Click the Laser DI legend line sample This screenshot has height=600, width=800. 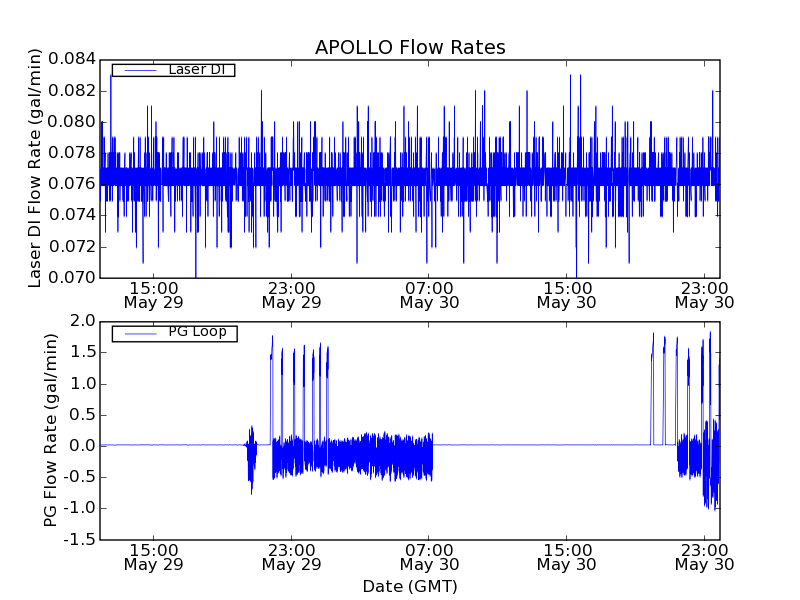[137, 70]
